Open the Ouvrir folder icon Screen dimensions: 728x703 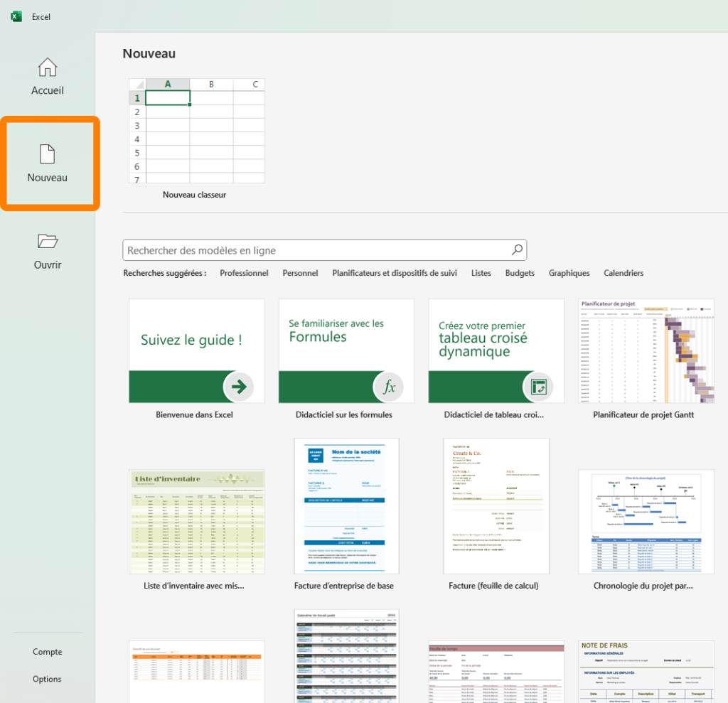pyautogui.click(x=48, y=242)
